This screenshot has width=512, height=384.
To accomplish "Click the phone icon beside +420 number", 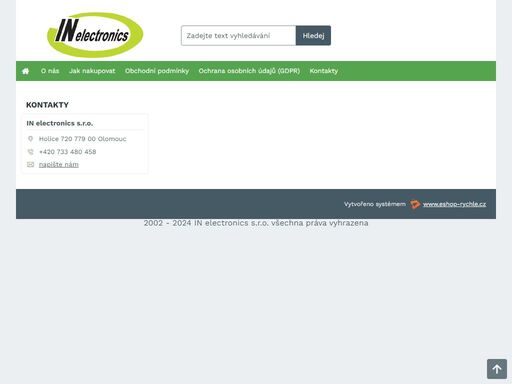I will click(30, 152).
